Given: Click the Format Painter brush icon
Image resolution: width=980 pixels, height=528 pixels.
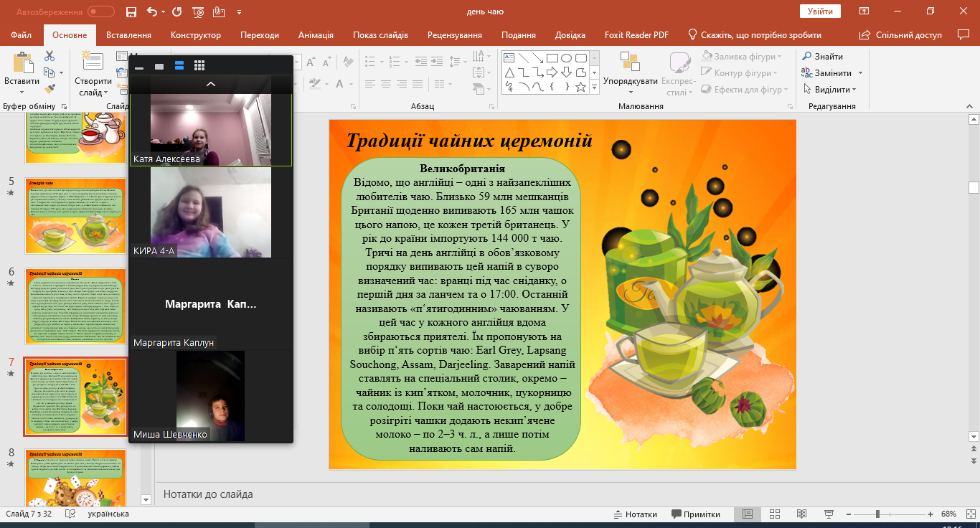Looking at the screenshot, I should (50, 89).
